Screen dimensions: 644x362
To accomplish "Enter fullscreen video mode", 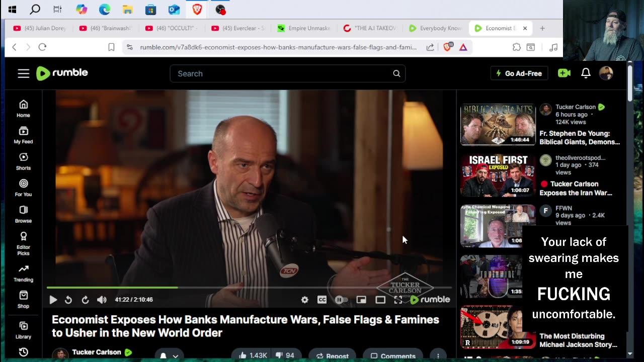I will tap(398, 300).
